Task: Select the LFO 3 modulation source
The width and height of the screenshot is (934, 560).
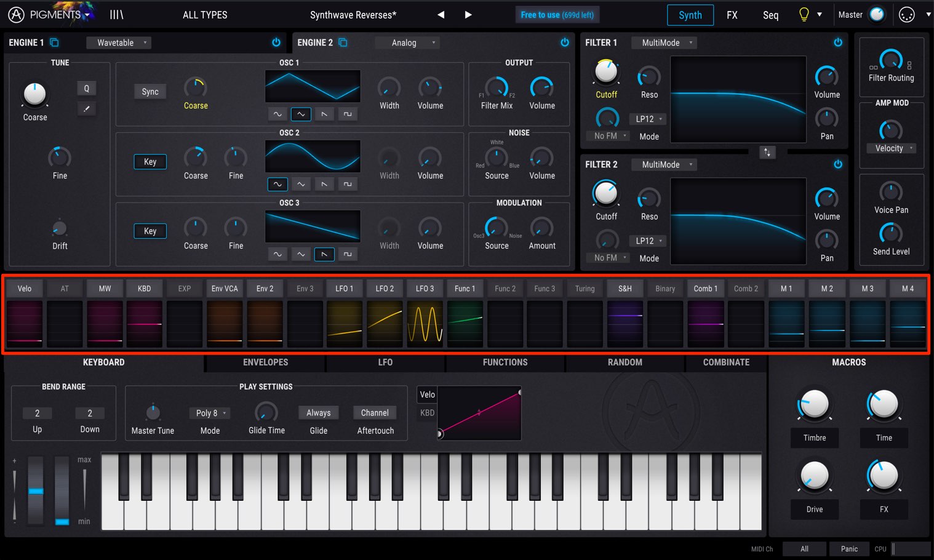Action: pyautogui.click(x=425, y=288)
